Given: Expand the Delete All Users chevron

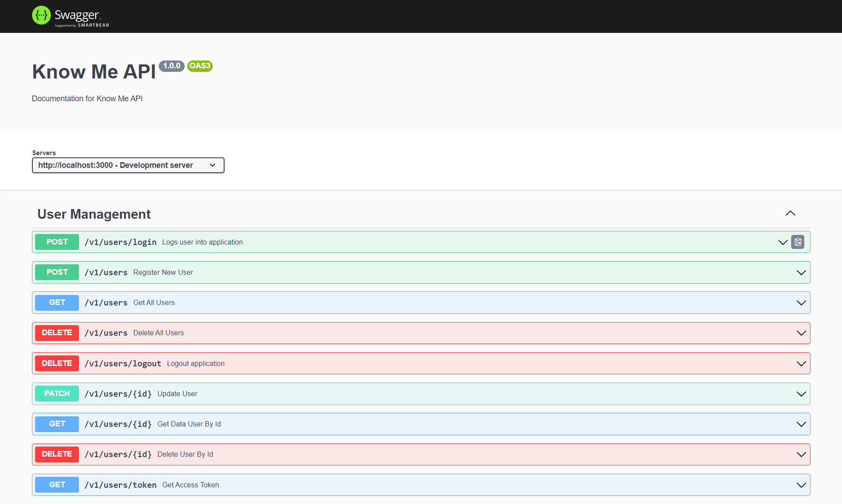Looking at the screenshot, I should pos(801,333).
